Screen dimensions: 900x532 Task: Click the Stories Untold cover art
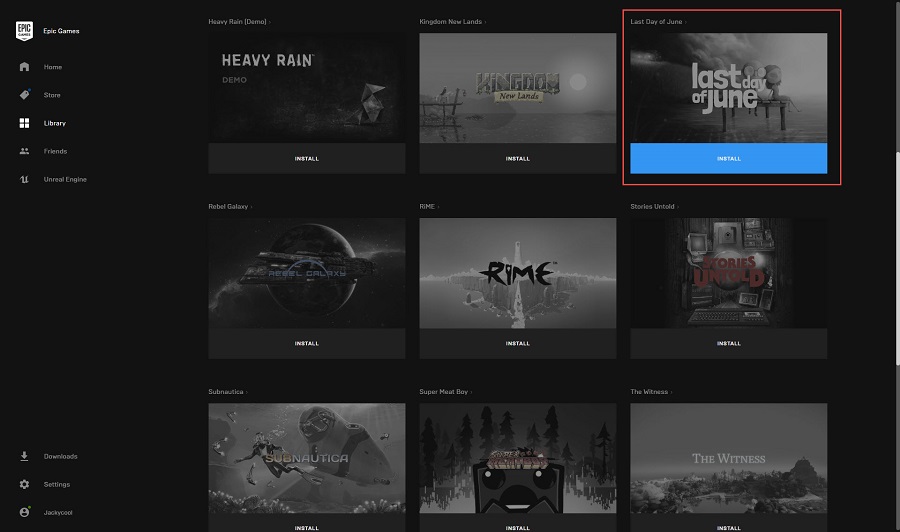728,273
